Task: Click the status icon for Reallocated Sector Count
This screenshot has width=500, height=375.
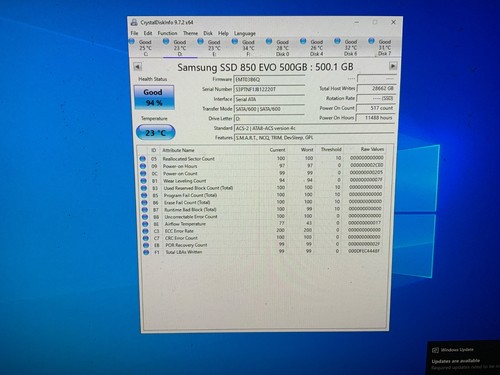Action: click(143, 159)
